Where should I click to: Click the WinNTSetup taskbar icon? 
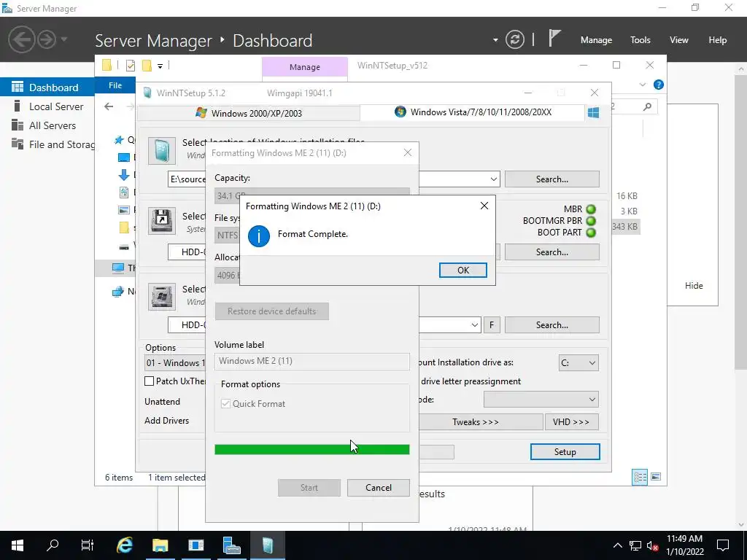click(x=267, y=545)
